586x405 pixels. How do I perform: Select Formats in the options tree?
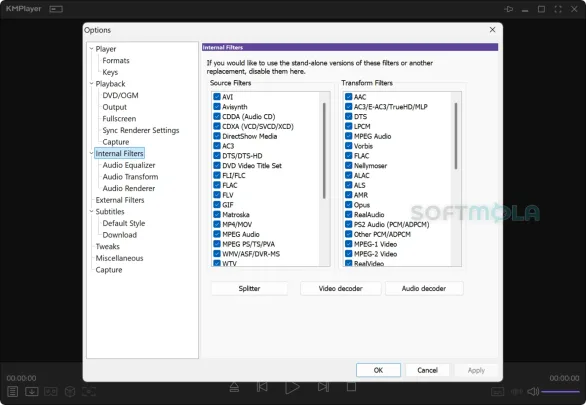[116, 61]
